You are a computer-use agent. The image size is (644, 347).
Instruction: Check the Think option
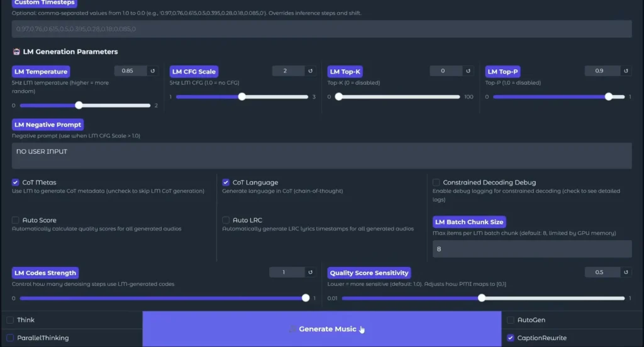click(10, 320)
